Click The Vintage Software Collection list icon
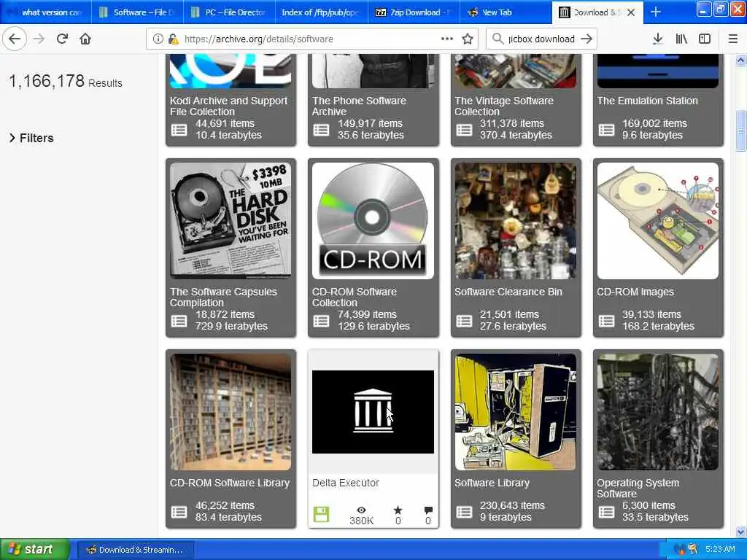 click(464, 130)
